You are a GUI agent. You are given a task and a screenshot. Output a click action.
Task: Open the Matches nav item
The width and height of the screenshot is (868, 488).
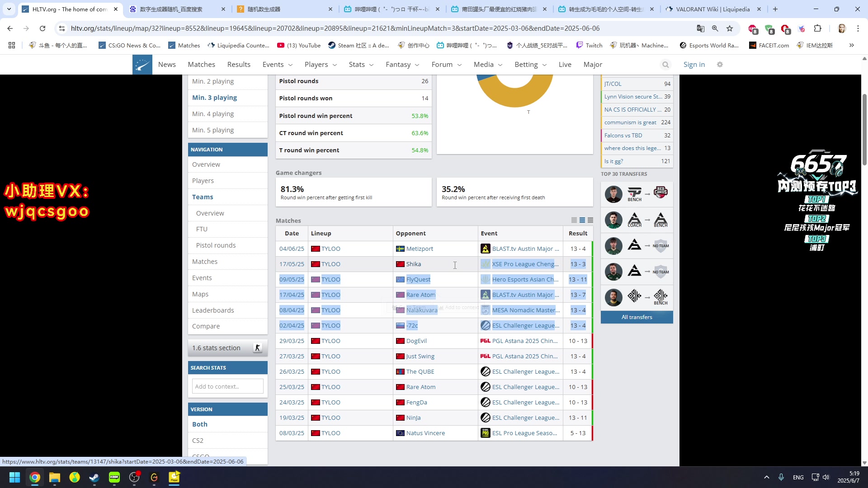pos(202,65)
